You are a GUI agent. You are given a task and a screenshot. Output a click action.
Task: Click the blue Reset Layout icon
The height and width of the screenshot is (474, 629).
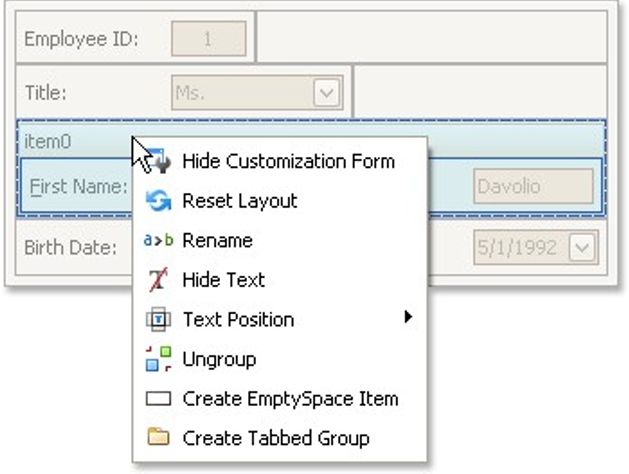158,201
